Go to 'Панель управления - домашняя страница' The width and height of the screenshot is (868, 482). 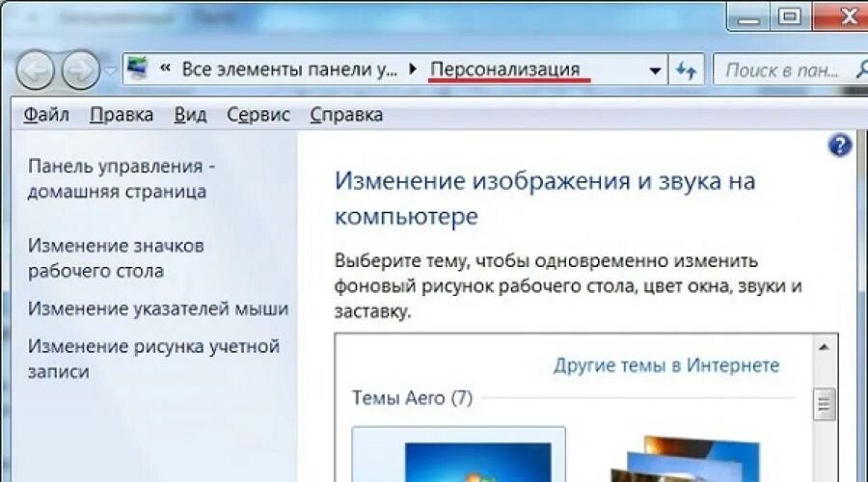[x=122, y=178]
